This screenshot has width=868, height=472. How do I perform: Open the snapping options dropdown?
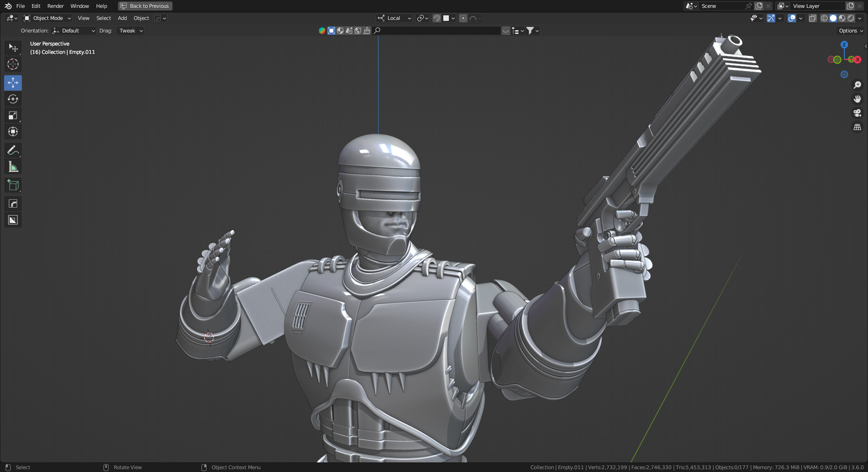449,18
